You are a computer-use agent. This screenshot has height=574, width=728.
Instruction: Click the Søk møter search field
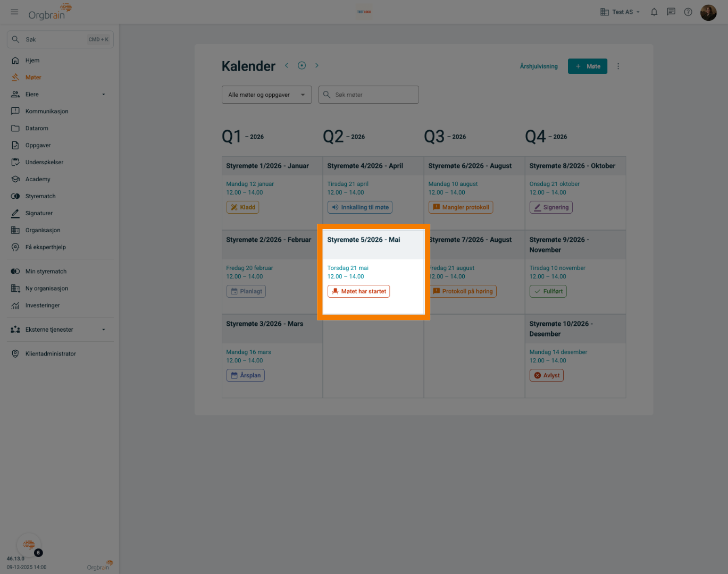(369, 95)
